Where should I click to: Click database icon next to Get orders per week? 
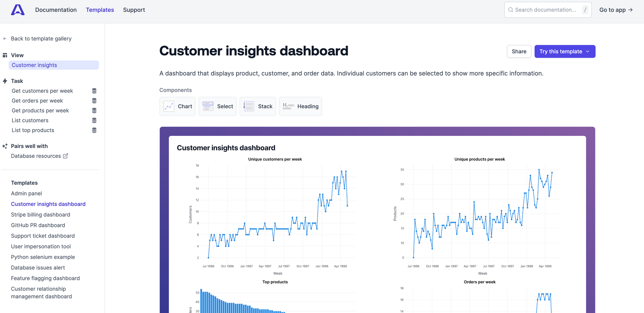pos(94,101)
